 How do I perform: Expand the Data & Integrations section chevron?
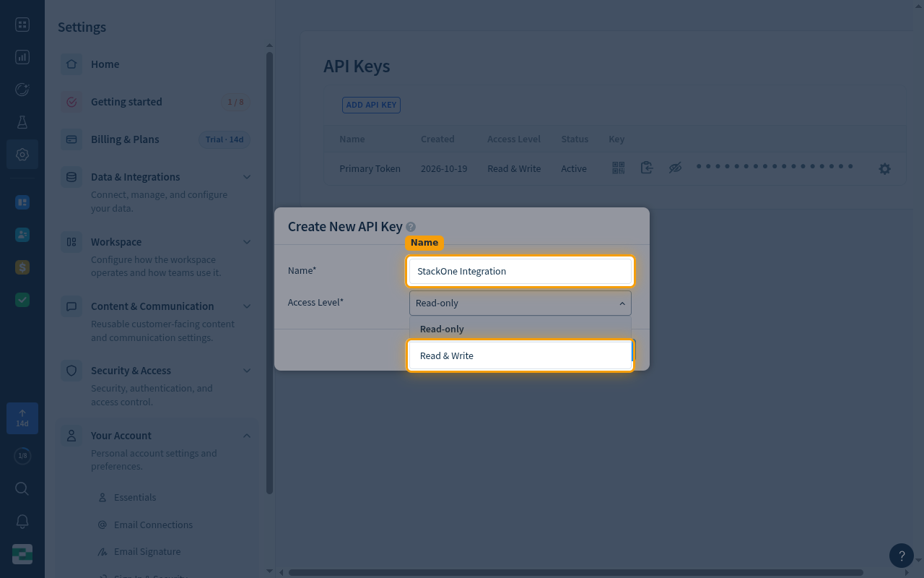pyautogui.click(x=247, y=177)
